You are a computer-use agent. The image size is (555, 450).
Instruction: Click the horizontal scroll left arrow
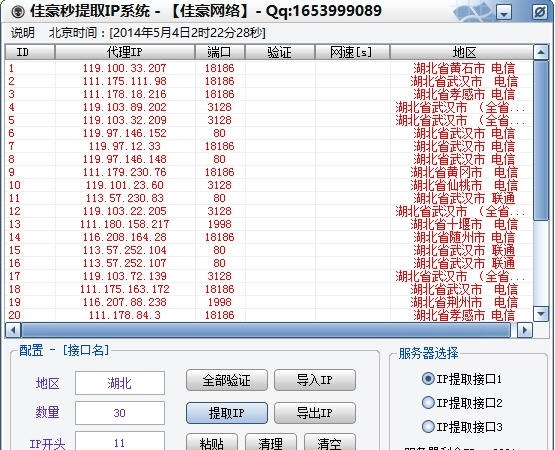point(13,330)
